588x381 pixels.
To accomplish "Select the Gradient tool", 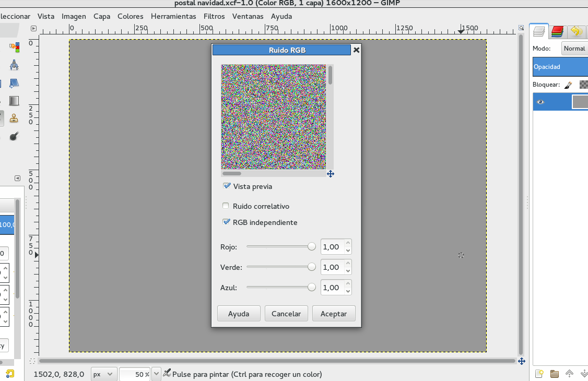I will pos(14,100).
